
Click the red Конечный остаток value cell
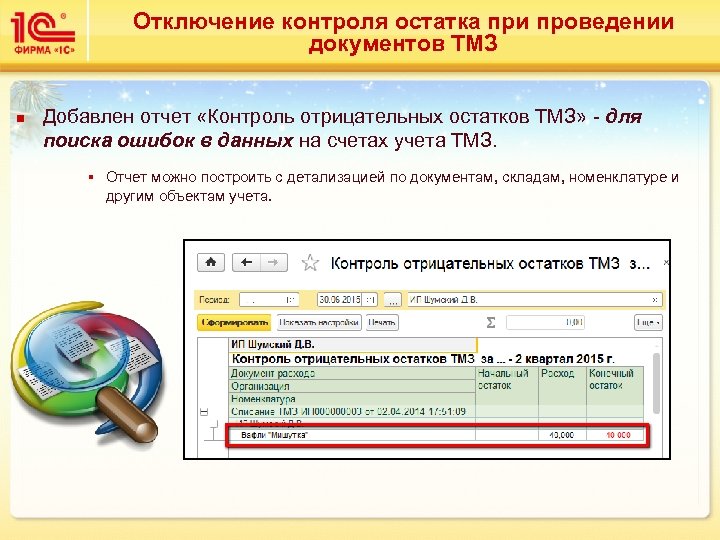click(615, 435)
